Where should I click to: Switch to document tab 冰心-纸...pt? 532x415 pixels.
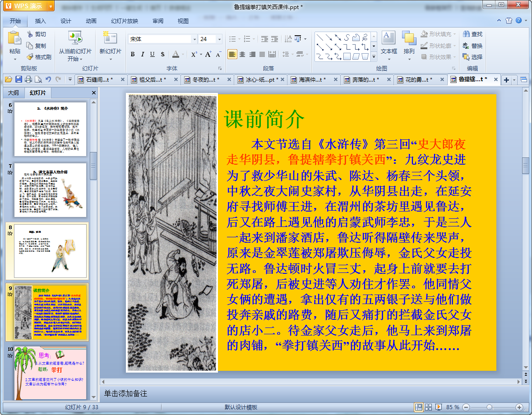click(x=260, y=80)
